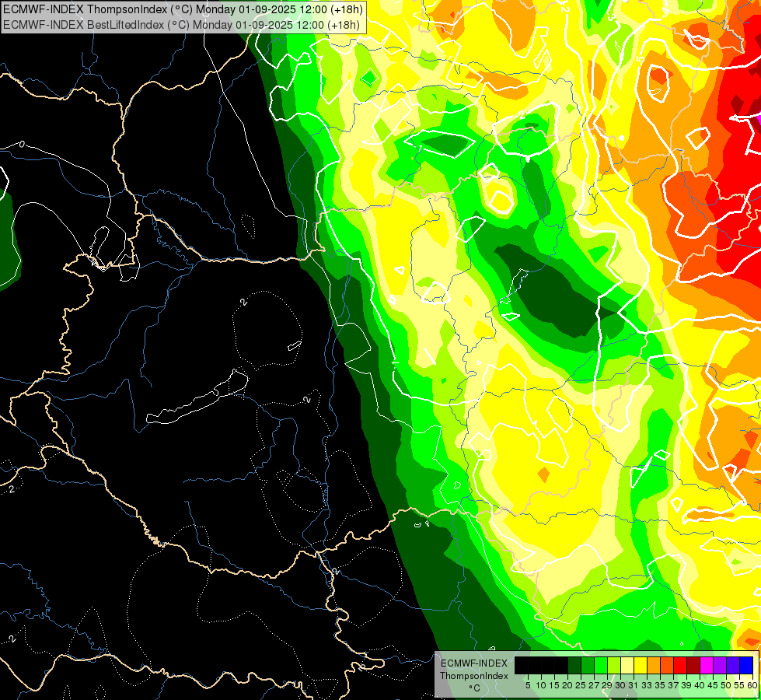
Task: Select the red 37–39 legend swatch
Action: 680,665
